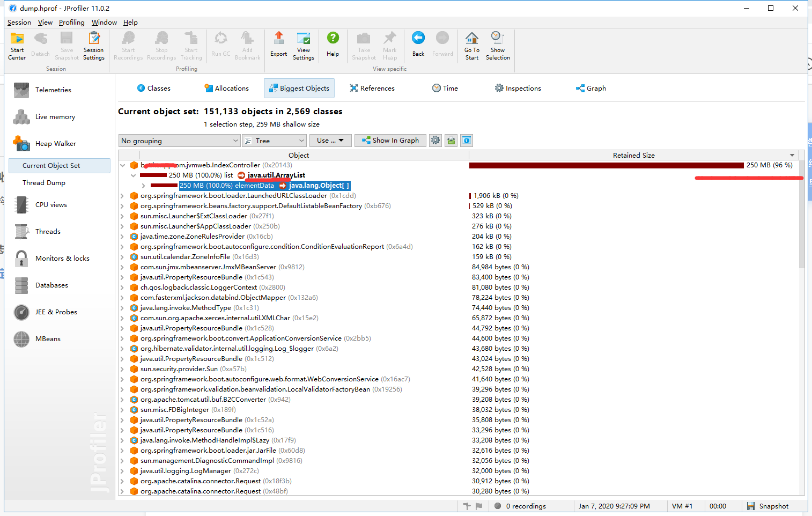This screenshot has width=812, height=516.
Task: Open the Tree view mode dropdown
Action: (x=274, y=141)
